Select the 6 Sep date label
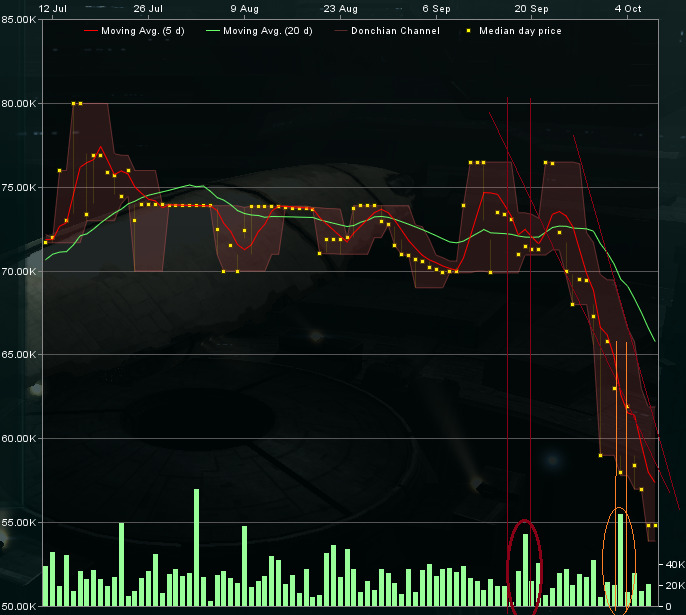The height and width of the screenshot is (615, 686). (x=437, y=8)
